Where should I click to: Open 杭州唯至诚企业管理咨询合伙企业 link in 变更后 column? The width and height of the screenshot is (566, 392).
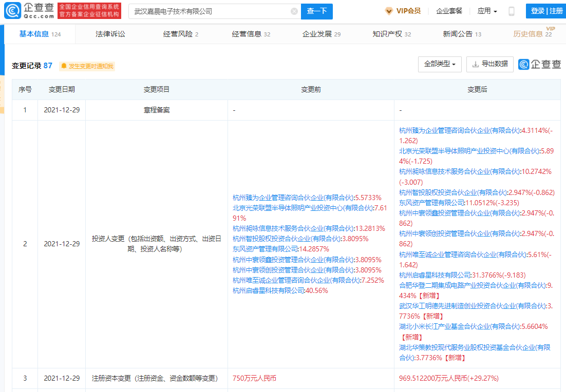(x=462, y=254)
